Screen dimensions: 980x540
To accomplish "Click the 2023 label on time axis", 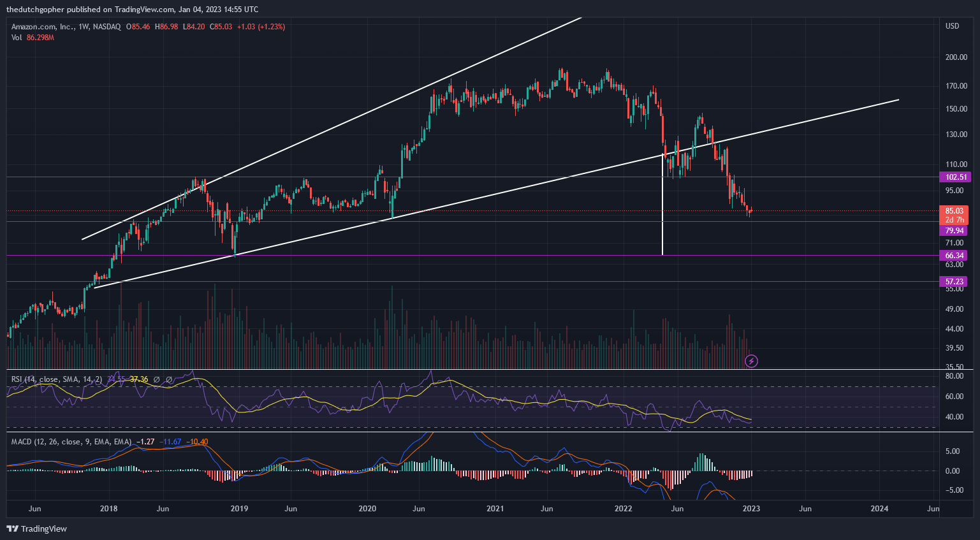I will [751, 509].
